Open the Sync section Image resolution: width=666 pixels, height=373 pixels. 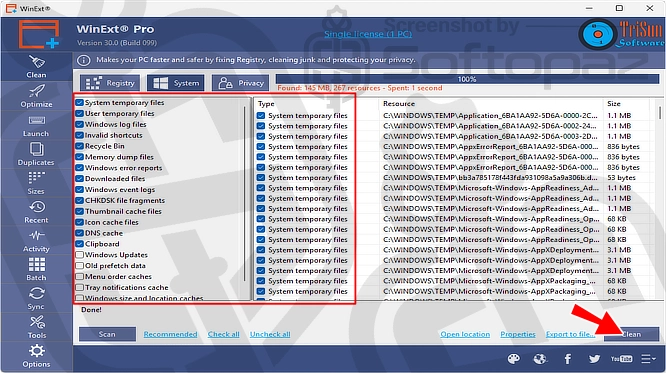click(36, 299)
